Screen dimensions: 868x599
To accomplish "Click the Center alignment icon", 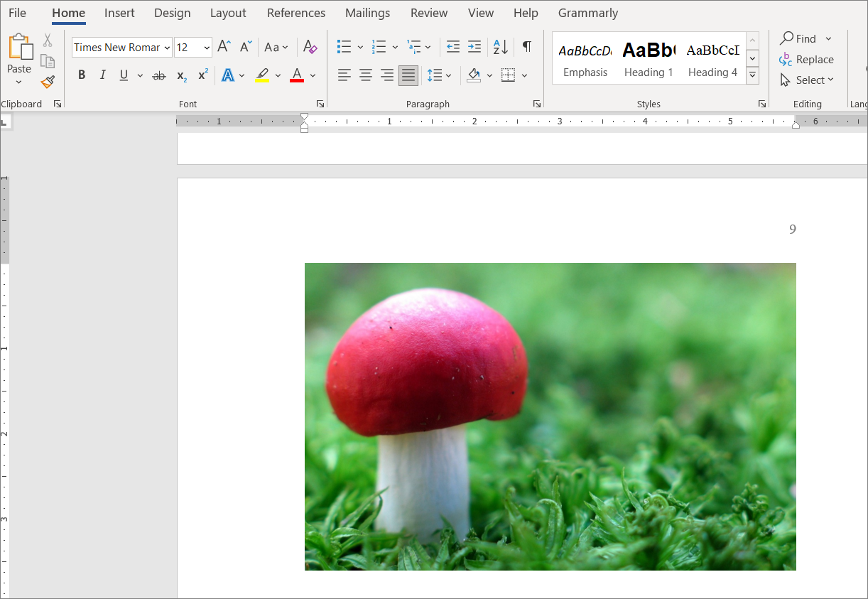I will (x=366, y=75).
